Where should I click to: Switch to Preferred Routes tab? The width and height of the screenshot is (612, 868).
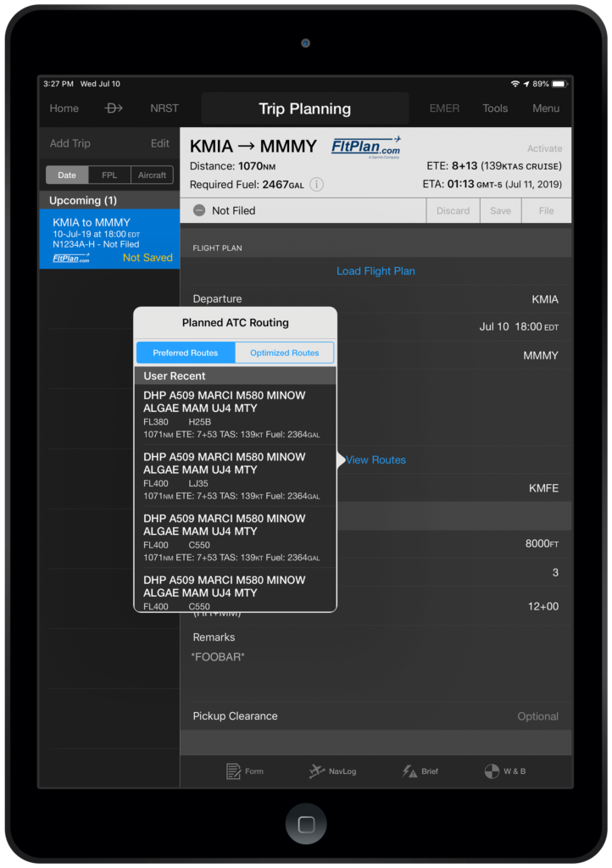pyautogui.click(x=186, y=353)
